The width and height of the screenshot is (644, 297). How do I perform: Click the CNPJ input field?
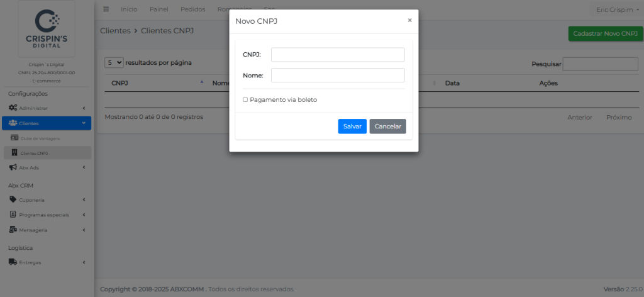pyautogui.click(x=338, y=55)
